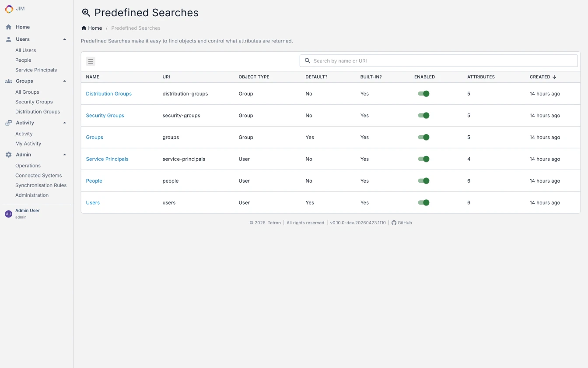588x368 pixels.
Task: Click the Users icon in the sidebar
Action: tap(8, 39)
